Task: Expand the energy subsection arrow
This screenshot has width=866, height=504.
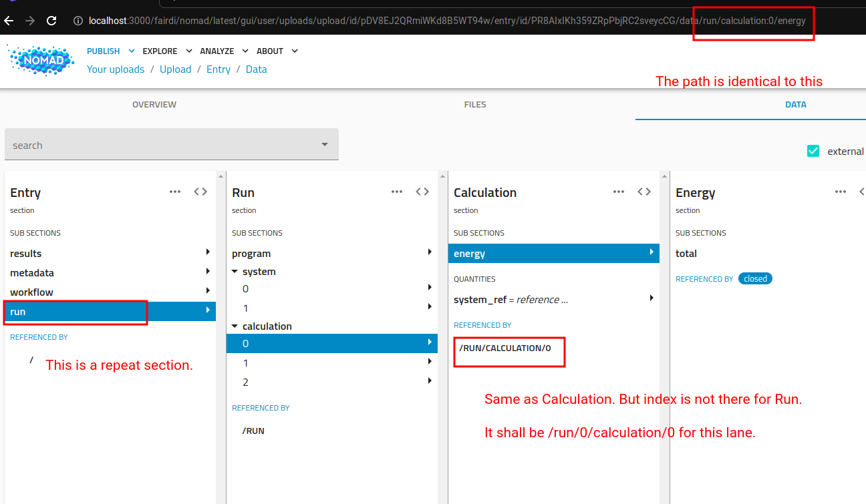Action: pyautogui.click(x=652, y=252)
